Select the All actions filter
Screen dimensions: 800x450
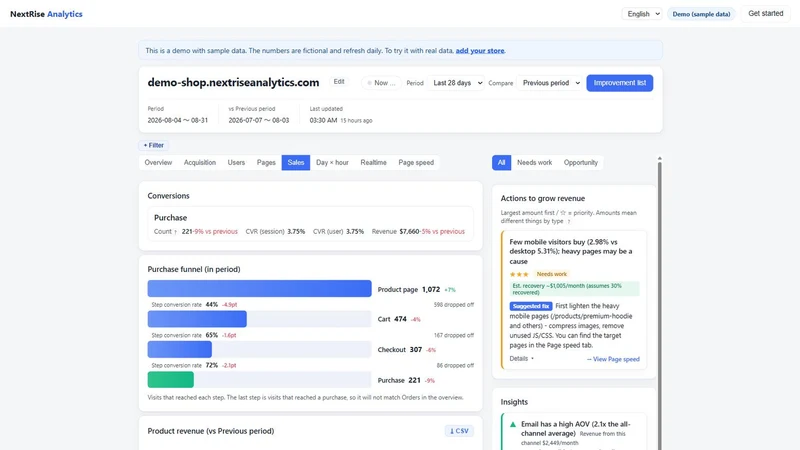502,162
